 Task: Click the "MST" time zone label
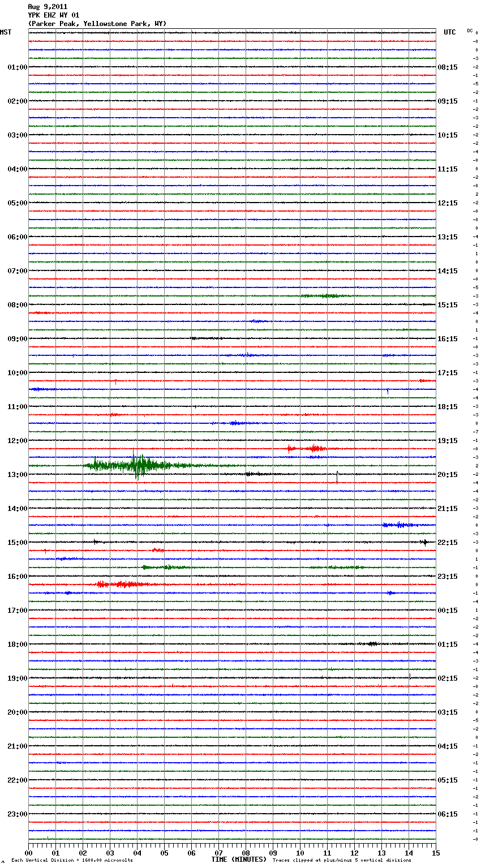pos(6,32)
